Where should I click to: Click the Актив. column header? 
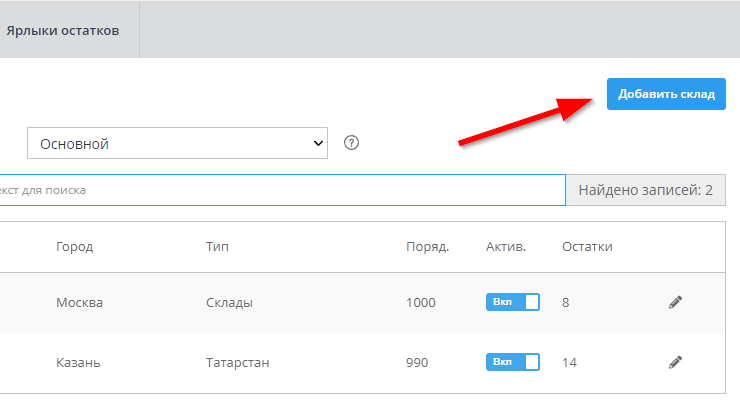pyautogui.click(x=506, y=247)
